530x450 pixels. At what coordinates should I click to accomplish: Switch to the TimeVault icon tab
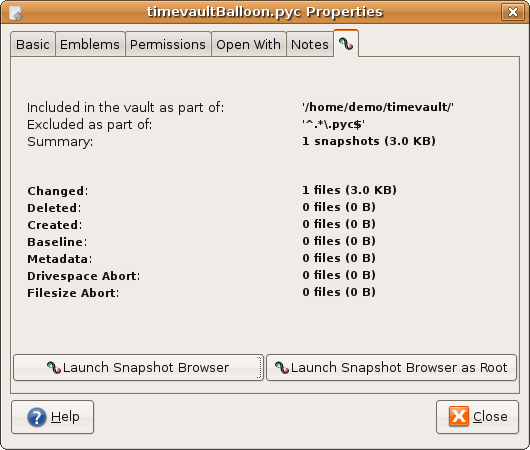[x=346, y=44]
